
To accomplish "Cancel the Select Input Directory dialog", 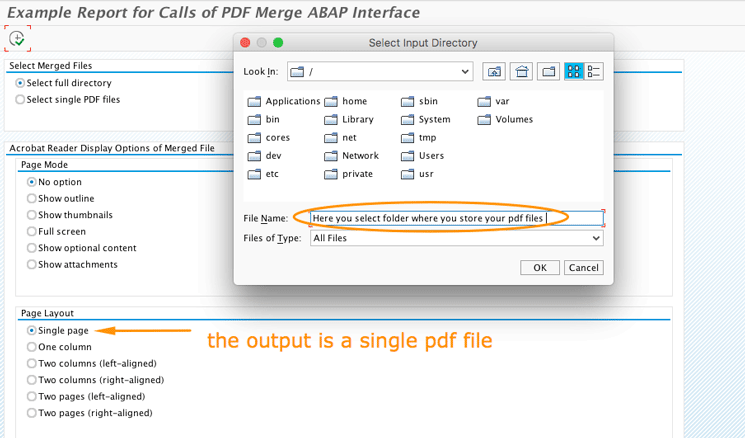I will (x=584, y=267).
